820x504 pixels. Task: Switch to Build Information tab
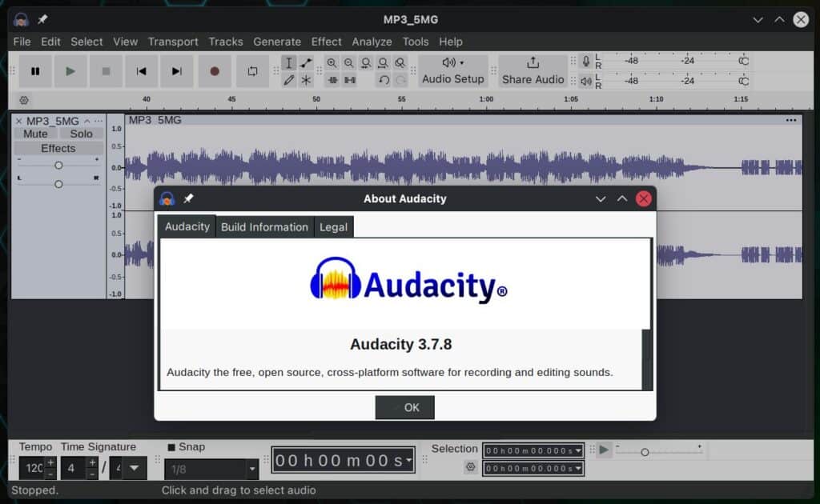click(264, 227)
